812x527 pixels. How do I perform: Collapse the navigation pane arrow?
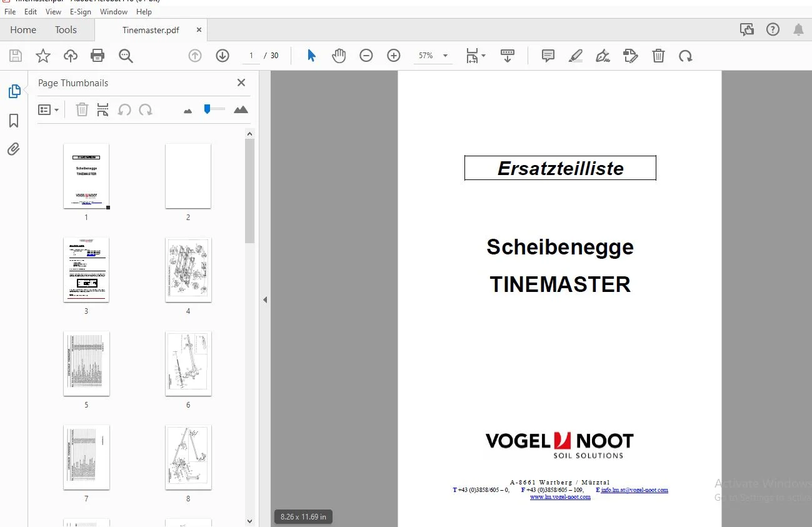click(265, 300)
